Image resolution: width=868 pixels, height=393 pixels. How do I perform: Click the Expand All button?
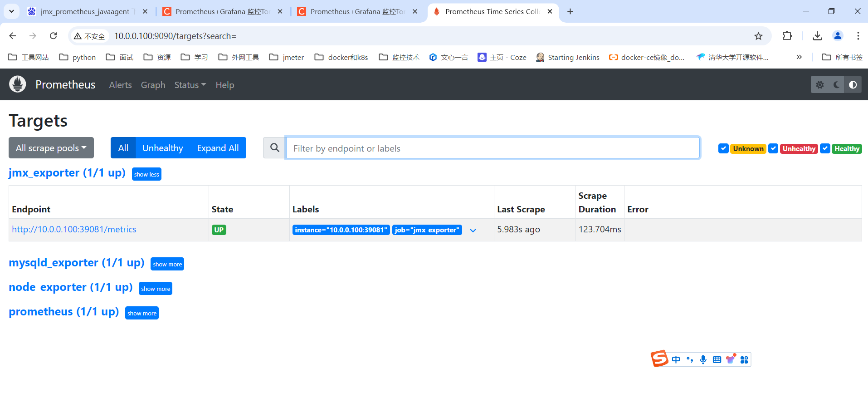click(x=218, y=148)
